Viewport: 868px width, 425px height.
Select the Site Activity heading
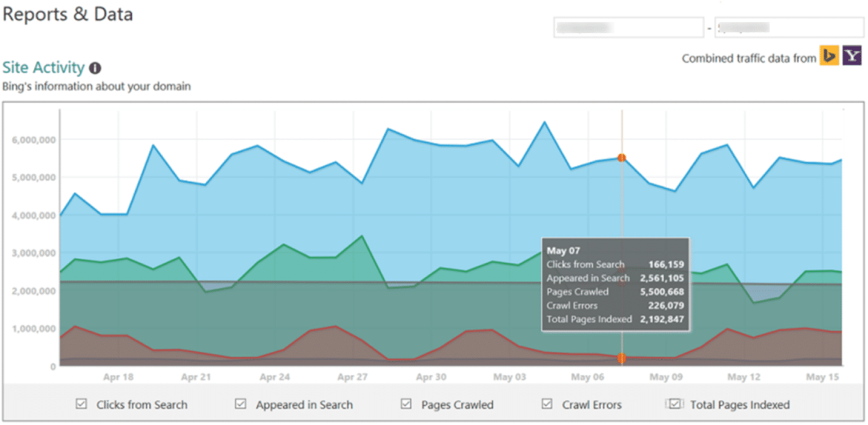43,67
